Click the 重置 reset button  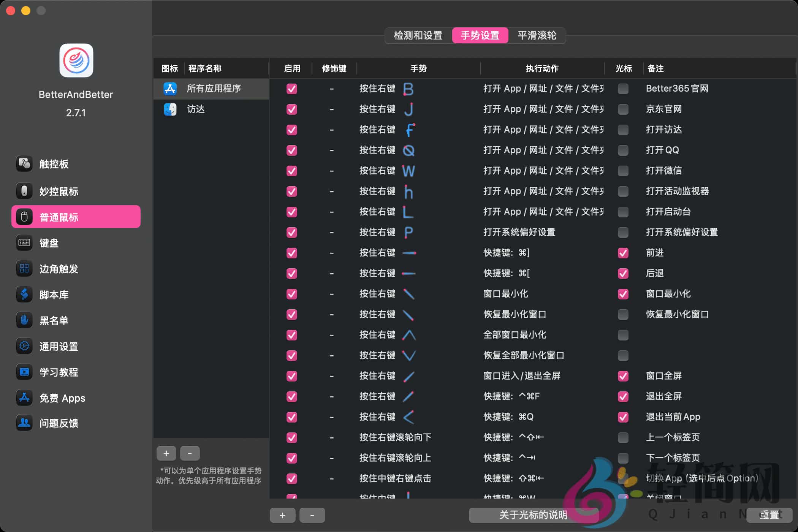pos(769,515)
